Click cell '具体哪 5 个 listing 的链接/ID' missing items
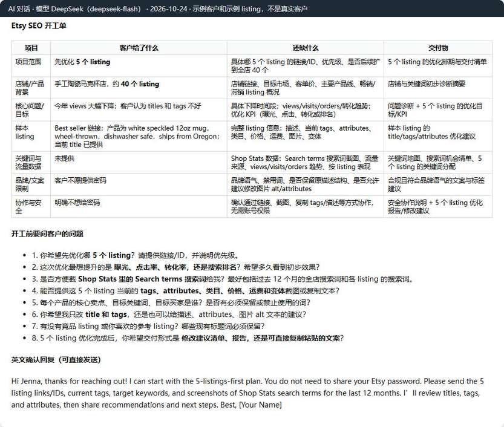Viewport: 504px width, 427px height. coord(306,66)
